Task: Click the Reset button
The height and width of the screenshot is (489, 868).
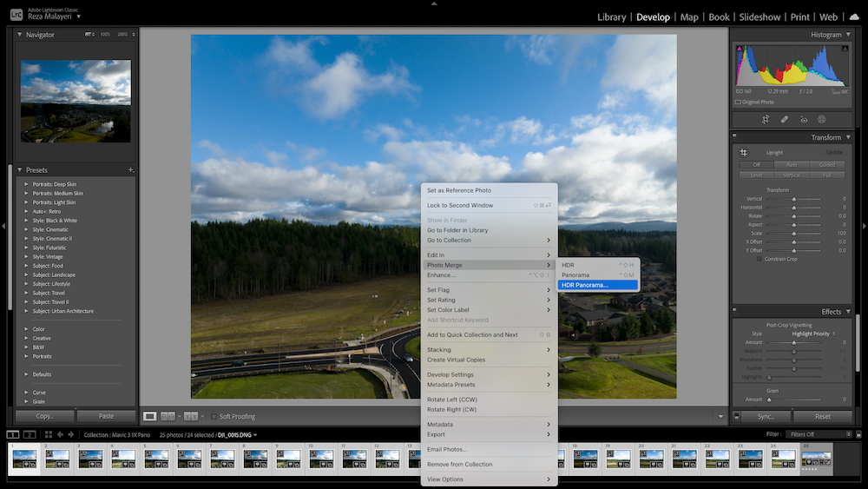Action: [x=823, y=416]
